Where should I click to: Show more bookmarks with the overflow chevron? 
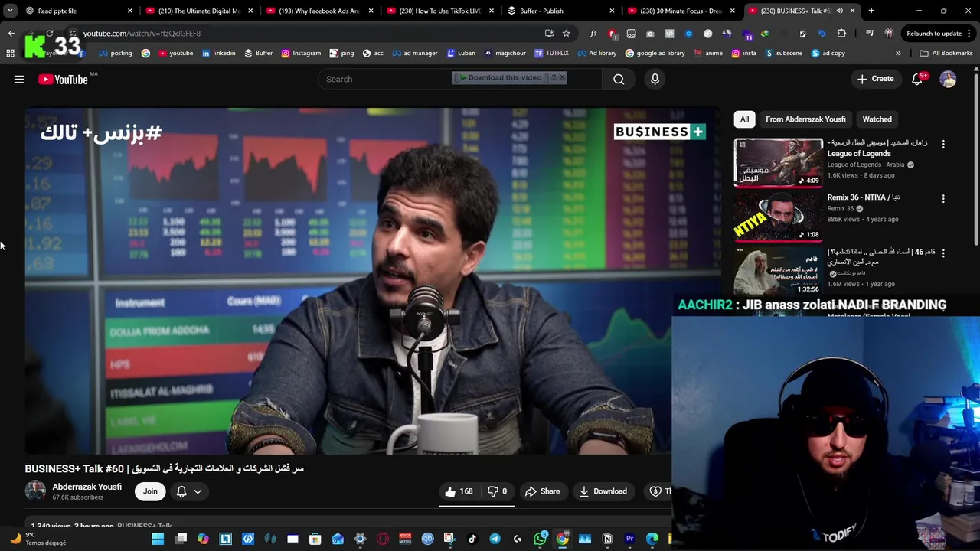point(898,53)
